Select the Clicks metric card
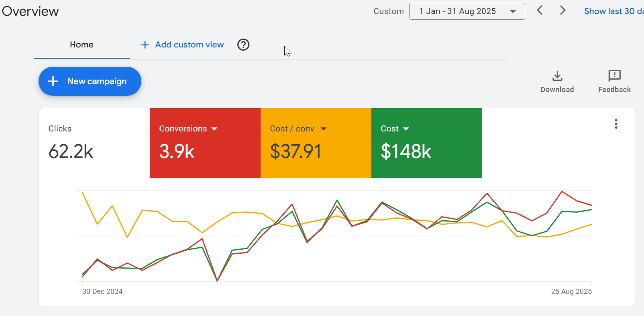 94,143
